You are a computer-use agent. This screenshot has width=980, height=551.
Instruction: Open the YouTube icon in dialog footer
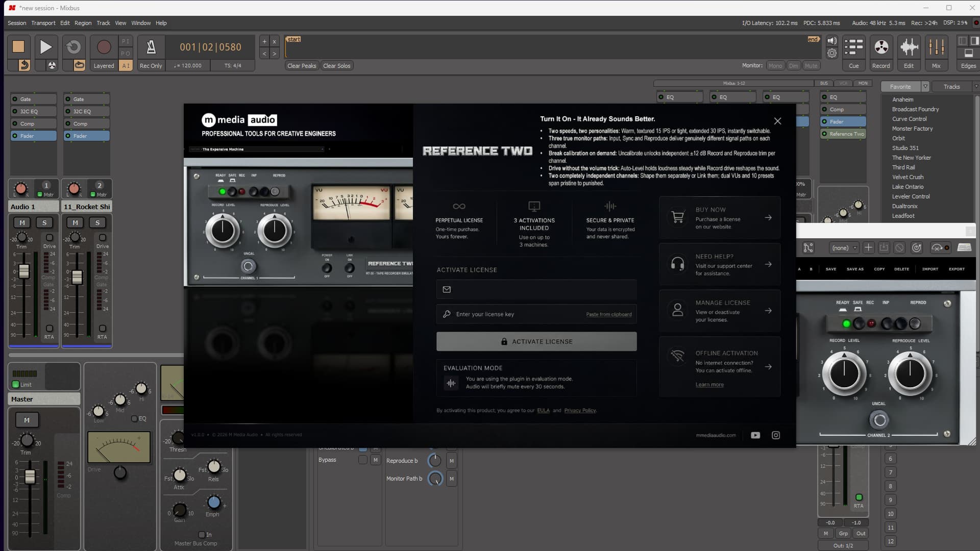pos(755,435)
